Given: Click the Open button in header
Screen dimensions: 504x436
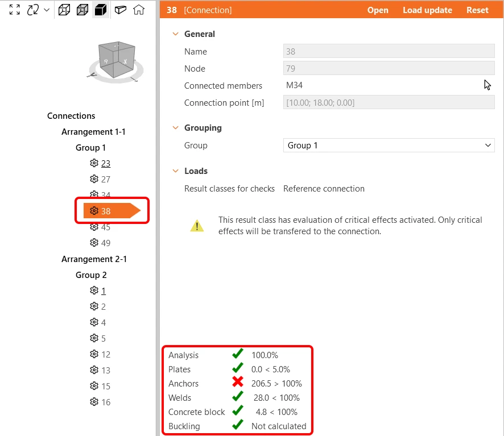Looking at the screenshot, I should [378, 10].
